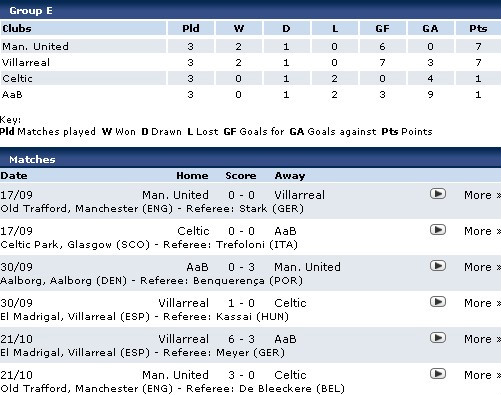
Task: Play video for Celtic vs AaB match
Action: pos(438,230)
